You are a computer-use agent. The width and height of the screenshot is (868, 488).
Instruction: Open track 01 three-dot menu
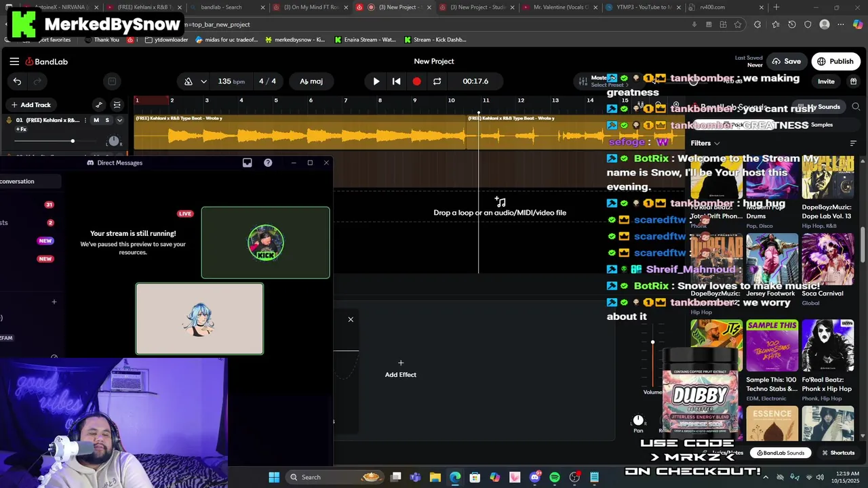pyautogui.click(x=85, y=121)
